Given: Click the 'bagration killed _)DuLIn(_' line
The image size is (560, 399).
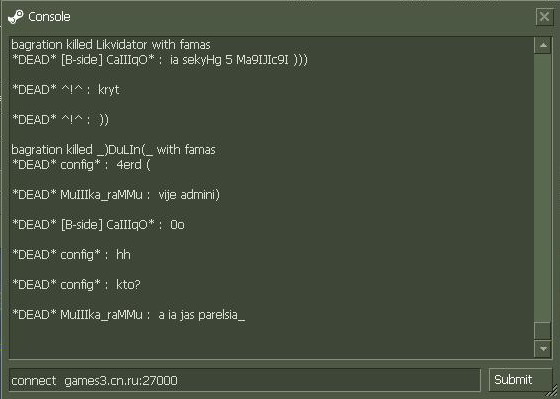Looking at the screenshot, I should 114,150.
